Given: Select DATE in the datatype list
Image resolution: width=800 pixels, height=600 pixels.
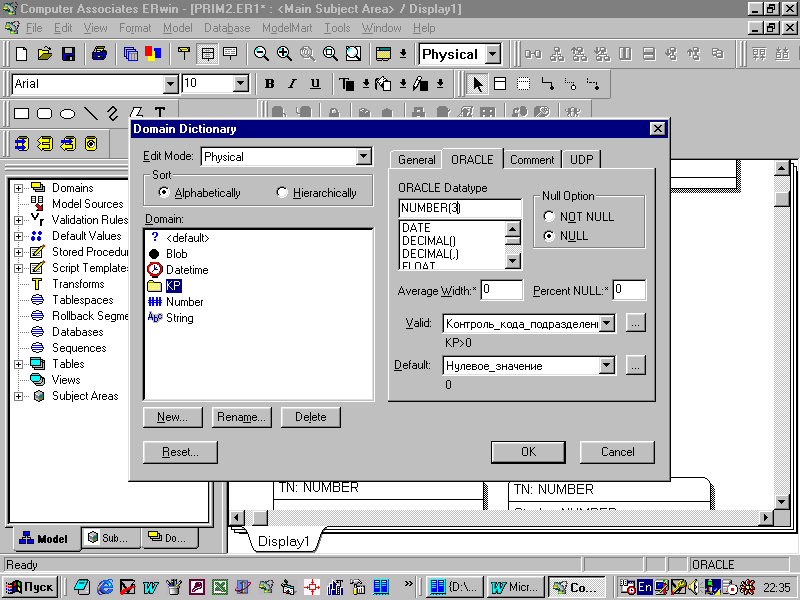Looking at the screenshot, I should (416, 228).
